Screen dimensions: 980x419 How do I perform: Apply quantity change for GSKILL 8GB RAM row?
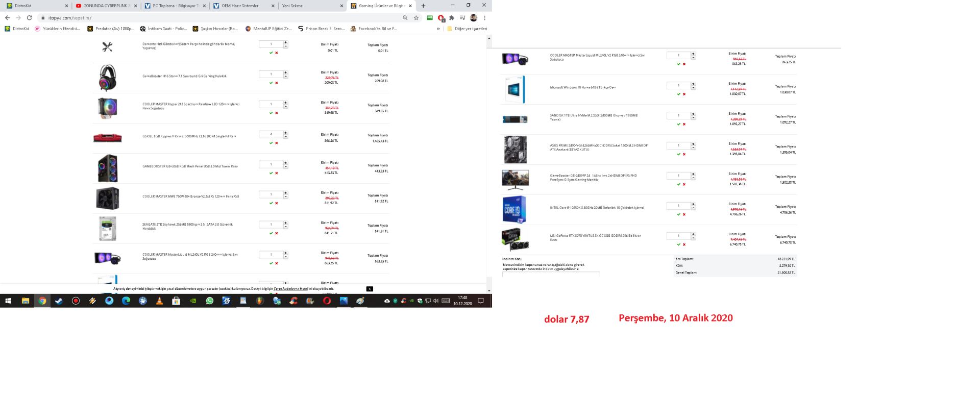[x=271, y=143]
